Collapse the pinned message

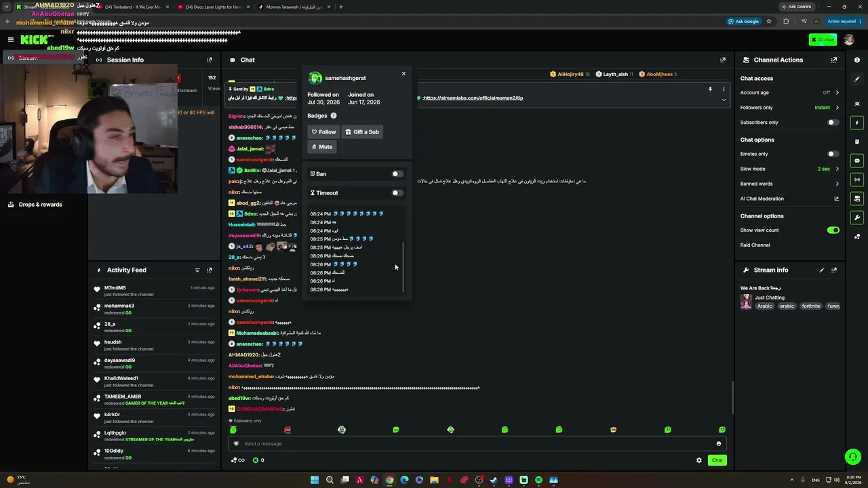724,100
